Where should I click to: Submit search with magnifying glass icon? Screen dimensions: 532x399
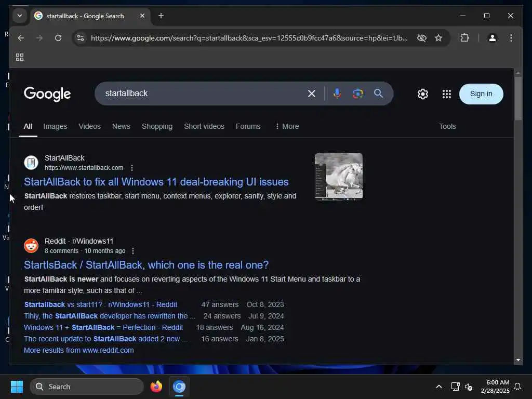click(378, 94)
